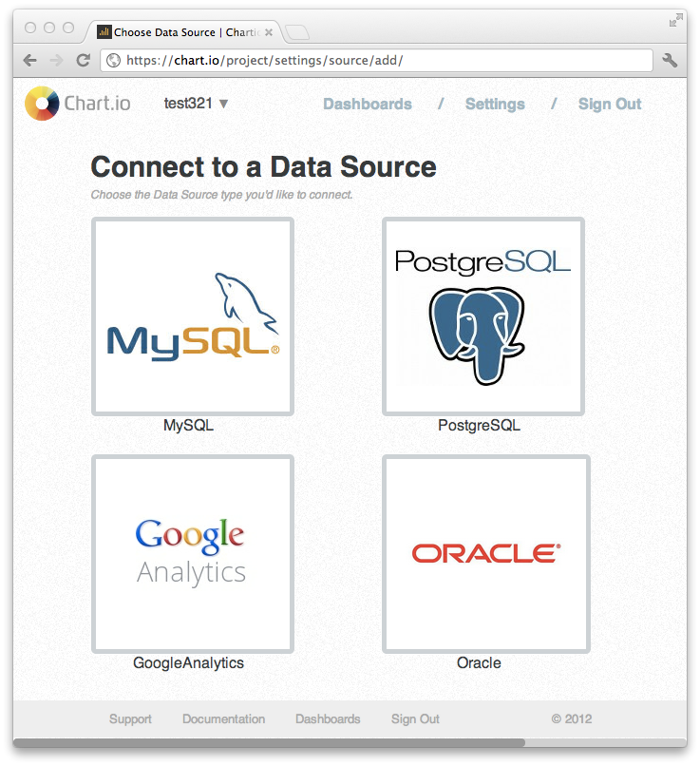The height and width of the screenshot is (766, 700).
Task: Click the window close traffic light button
Action: [30, 28]
